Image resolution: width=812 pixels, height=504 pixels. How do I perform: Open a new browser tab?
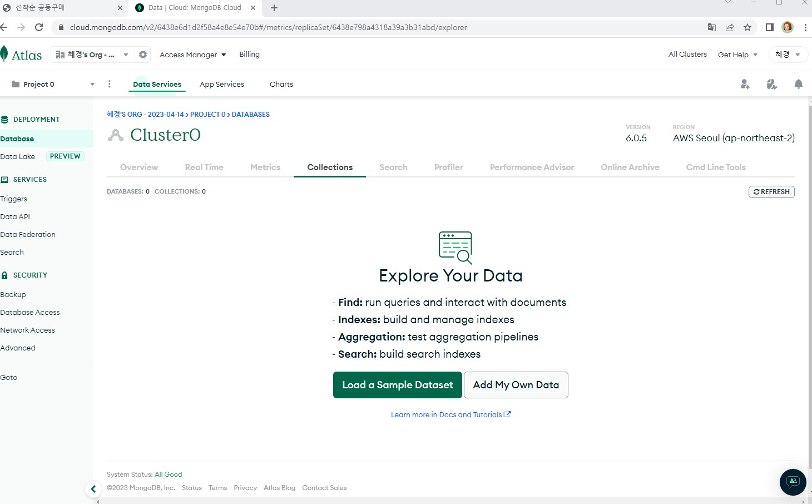point(274,8)
